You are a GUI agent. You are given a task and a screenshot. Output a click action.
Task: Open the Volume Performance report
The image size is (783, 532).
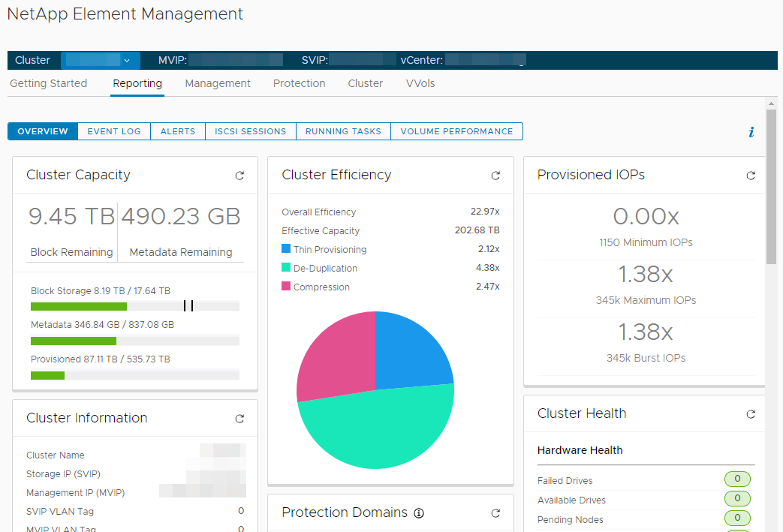pyautogui.click(x=456, y=131)
